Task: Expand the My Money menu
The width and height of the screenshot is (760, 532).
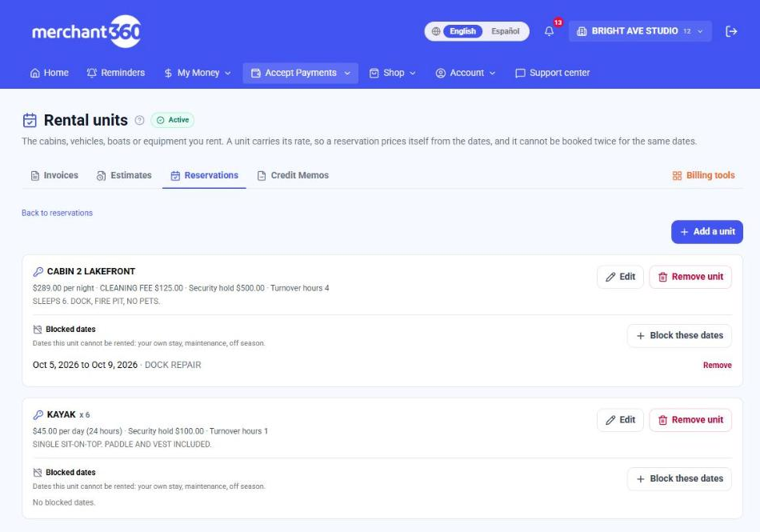Action: point(198,73)
